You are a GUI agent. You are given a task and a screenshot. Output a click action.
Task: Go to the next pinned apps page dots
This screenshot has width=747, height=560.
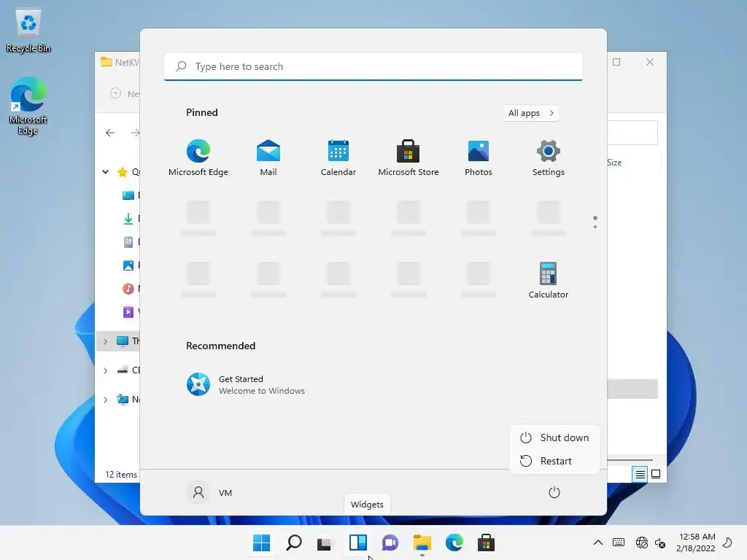(595, 222)
